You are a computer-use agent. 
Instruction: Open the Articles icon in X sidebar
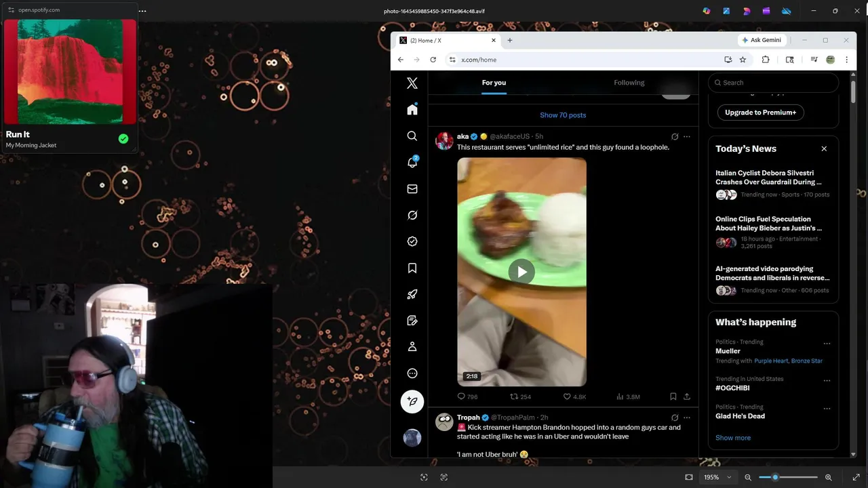pyautogui.click(x=412, y=321)
